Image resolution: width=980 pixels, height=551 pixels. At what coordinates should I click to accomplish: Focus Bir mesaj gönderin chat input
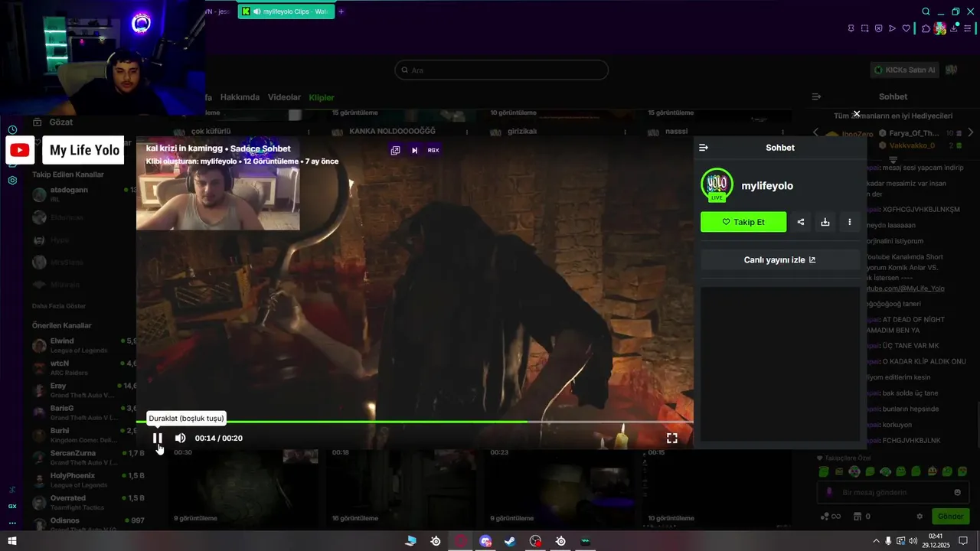tap(893, 492)
